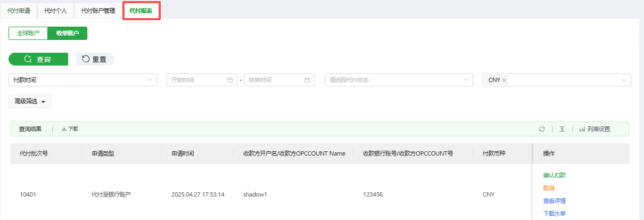Click the 2025.04.27 17:53:14 time cell
The height and width of the screenshot is (220, 644).
click(198, 194)
